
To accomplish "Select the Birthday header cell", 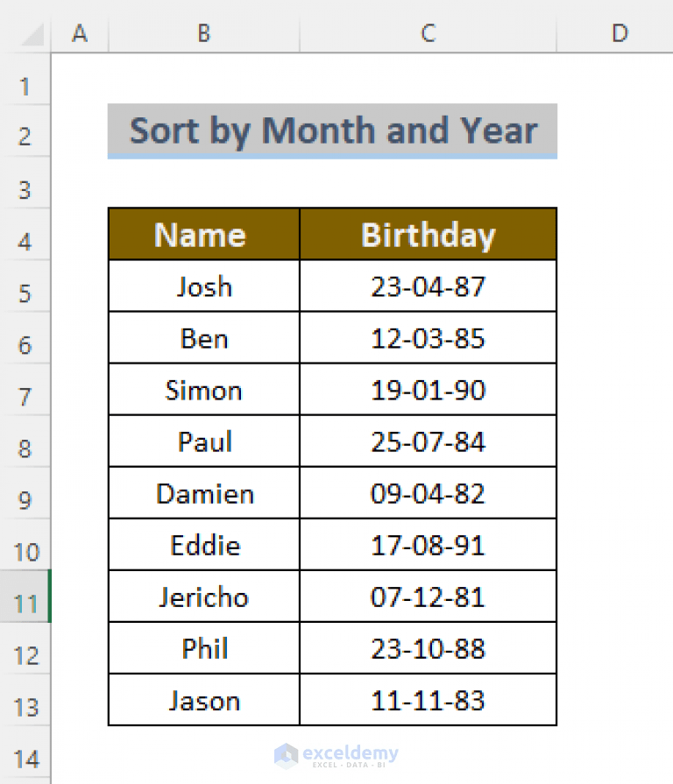I will click(428, 234).
